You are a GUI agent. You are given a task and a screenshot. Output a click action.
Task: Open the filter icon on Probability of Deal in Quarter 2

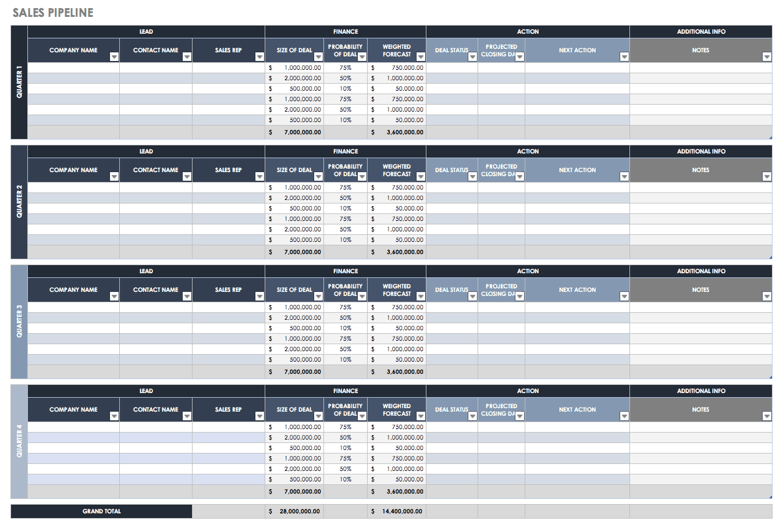[x=362, y=177]
